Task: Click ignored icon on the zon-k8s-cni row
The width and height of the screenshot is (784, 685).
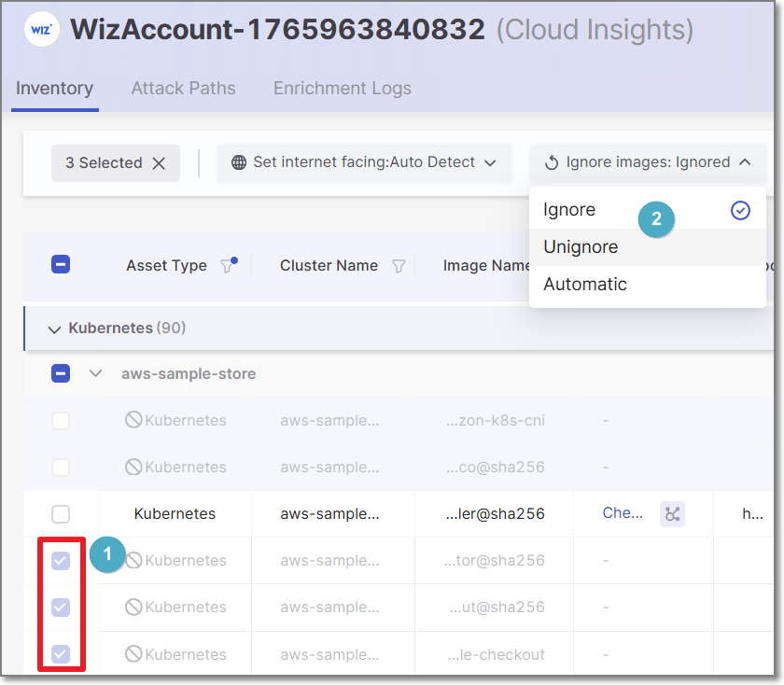Action: 133,420
